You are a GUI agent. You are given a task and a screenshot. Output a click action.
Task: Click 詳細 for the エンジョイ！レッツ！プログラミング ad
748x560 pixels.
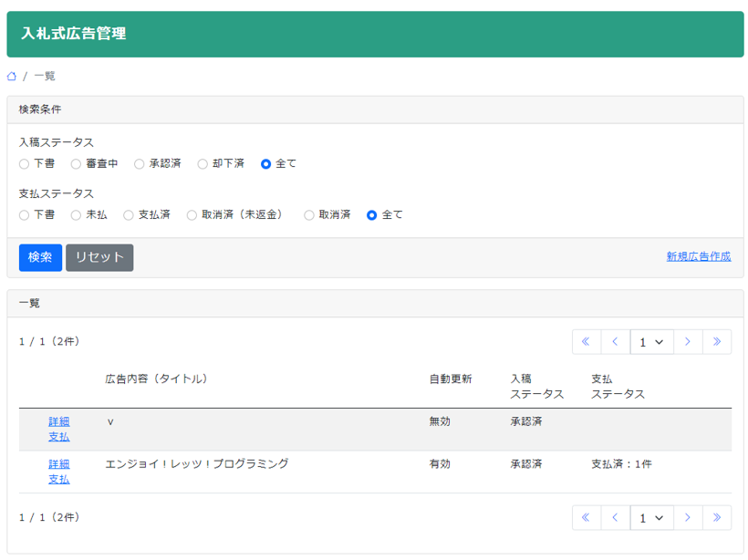[58, 464]
